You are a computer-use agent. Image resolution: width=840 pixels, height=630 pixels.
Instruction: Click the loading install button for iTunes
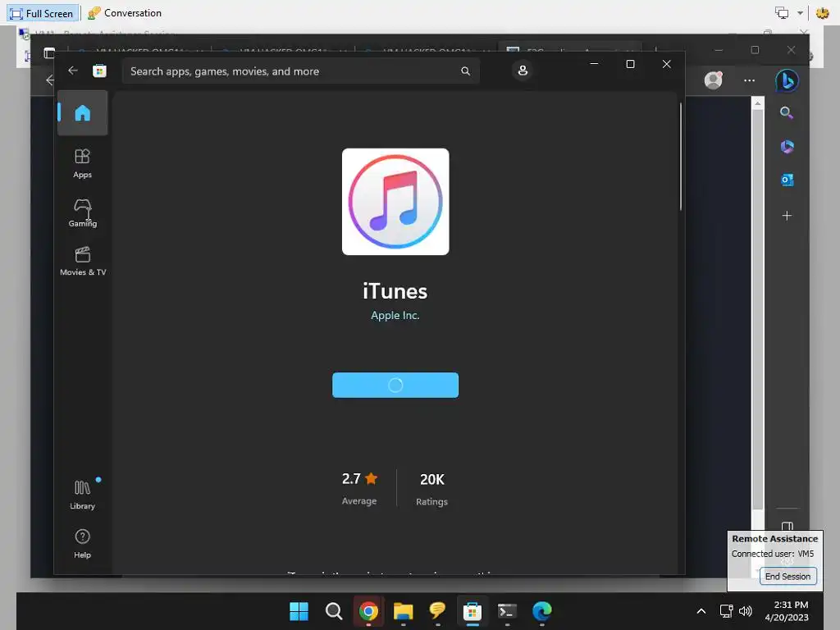coord(395,386)
